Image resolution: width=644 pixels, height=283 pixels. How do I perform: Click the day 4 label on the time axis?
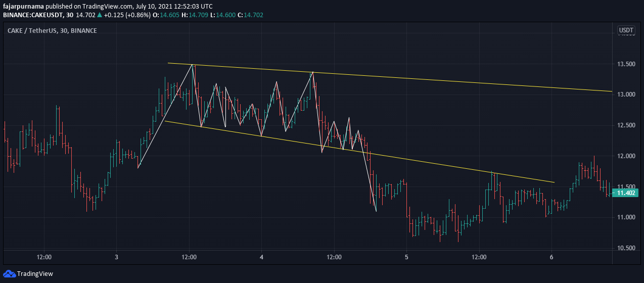262,257
